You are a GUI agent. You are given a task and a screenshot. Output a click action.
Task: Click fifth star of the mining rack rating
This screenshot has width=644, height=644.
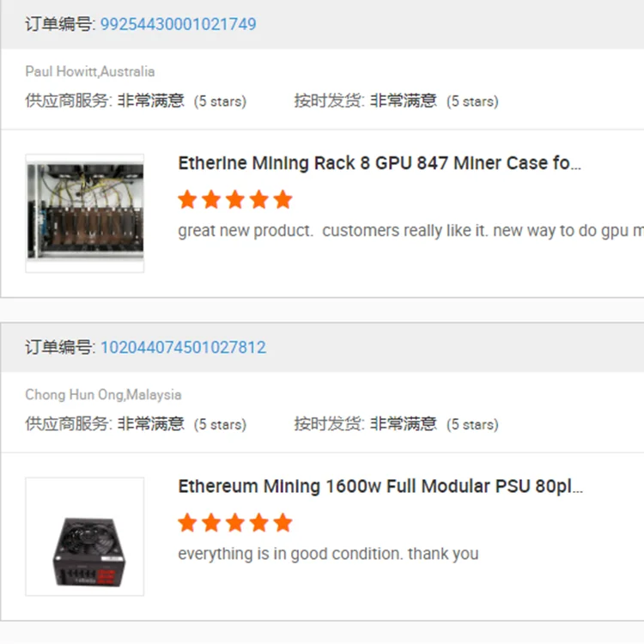[x=283, y=199]
